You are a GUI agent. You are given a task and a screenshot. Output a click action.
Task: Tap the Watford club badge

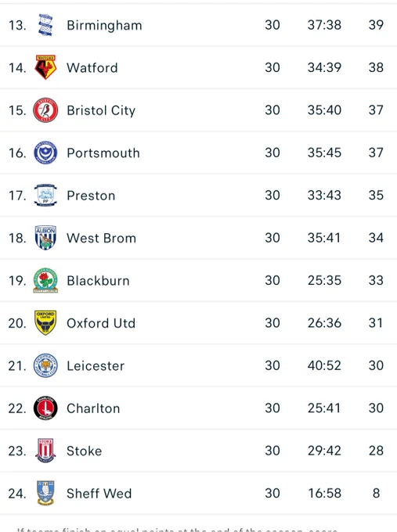45,67
